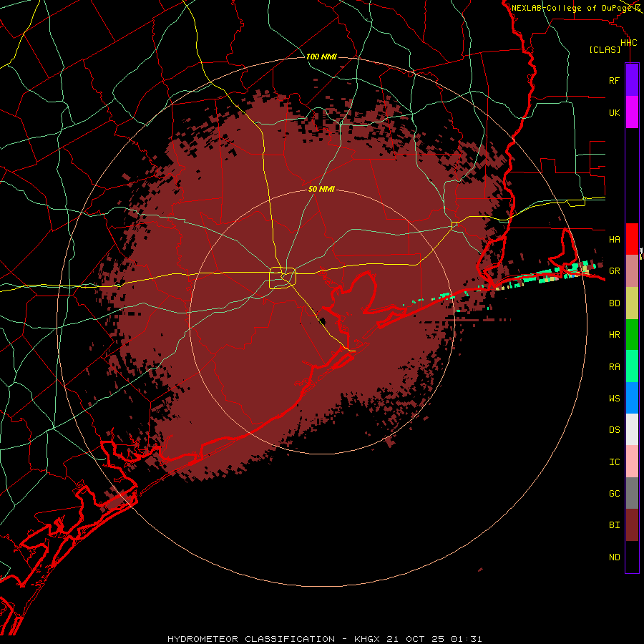The width and height of the screenshot is (644, 644).
Task: Click the 'NEXLAB-College of DuPage' credit text
Action: pyautogui.click(x=571, y=8)
